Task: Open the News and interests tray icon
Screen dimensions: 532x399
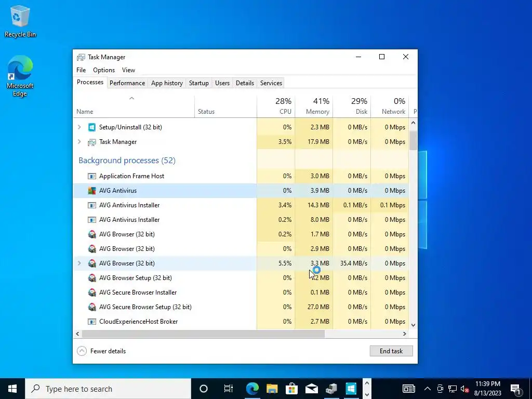Action: pyautogui.click(x=409, y=389)
